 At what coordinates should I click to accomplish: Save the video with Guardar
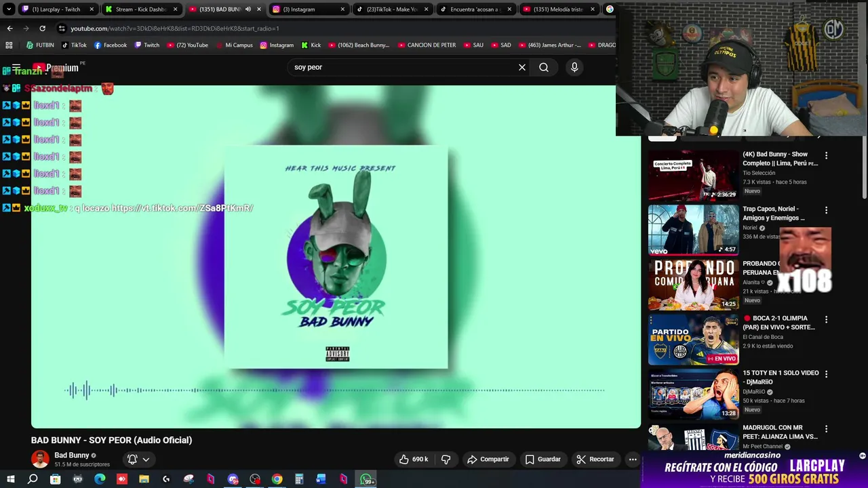click(543, 459)
